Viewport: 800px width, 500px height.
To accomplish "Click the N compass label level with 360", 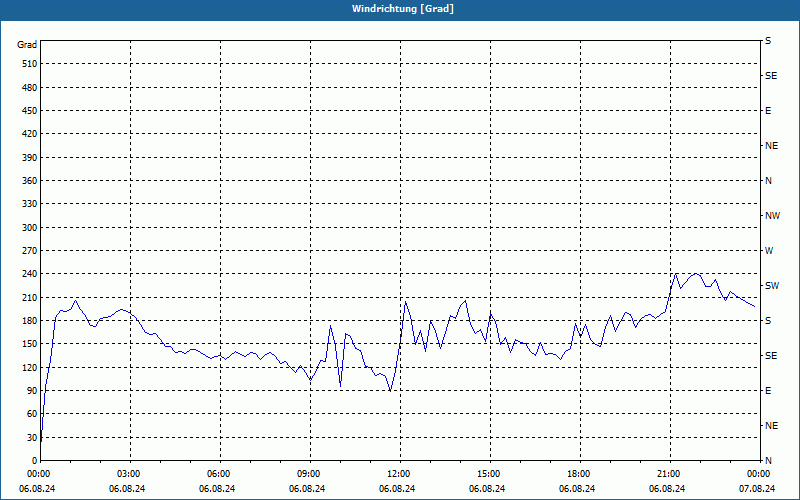I will click(x=768, y=181).
